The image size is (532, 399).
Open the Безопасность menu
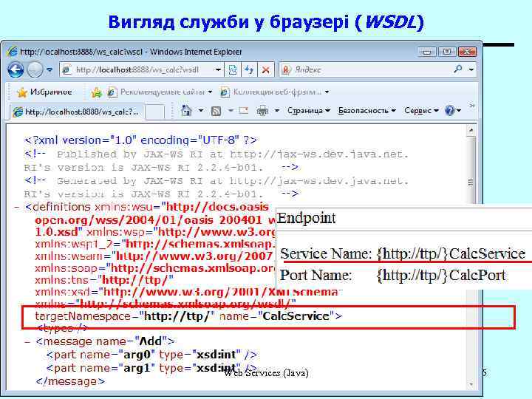point(366,111)
